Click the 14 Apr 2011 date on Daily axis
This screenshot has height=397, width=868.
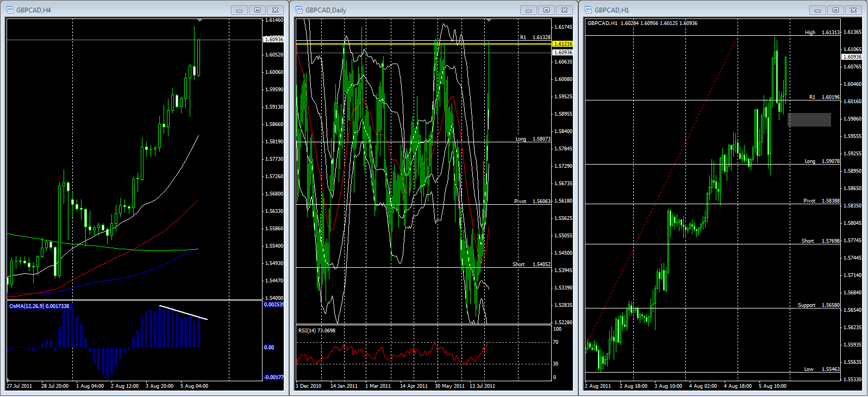tap(415, 386)
